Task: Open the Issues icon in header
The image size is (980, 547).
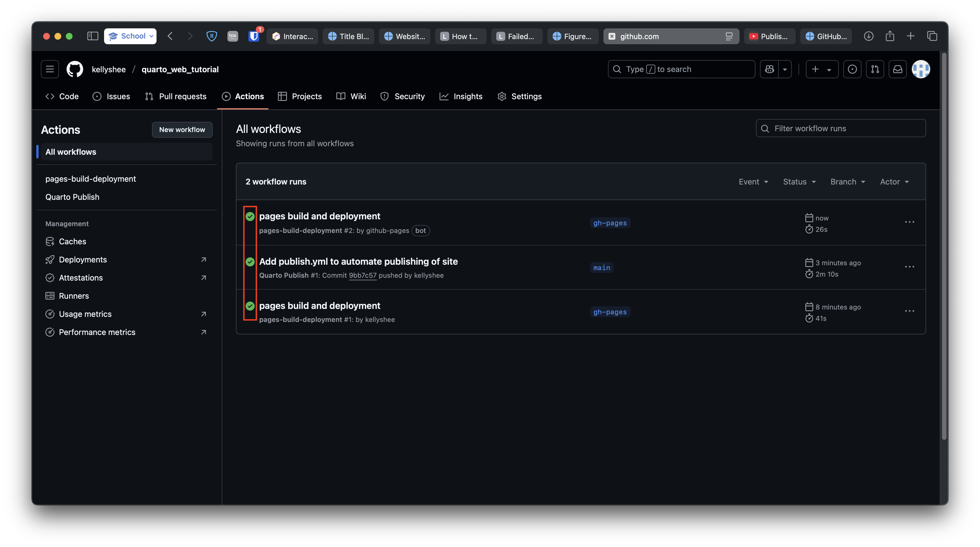Action: (x=852, y=69)
